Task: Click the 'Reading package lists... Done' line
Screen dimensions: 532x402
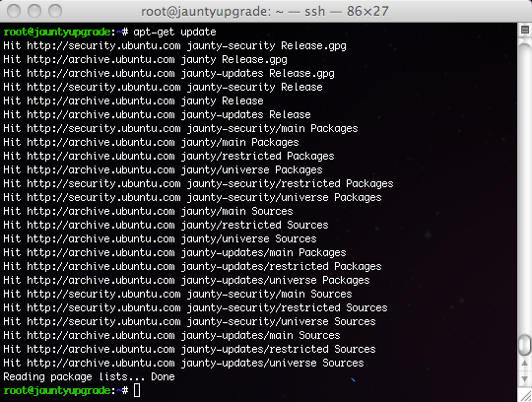Action: click(89, 377)
